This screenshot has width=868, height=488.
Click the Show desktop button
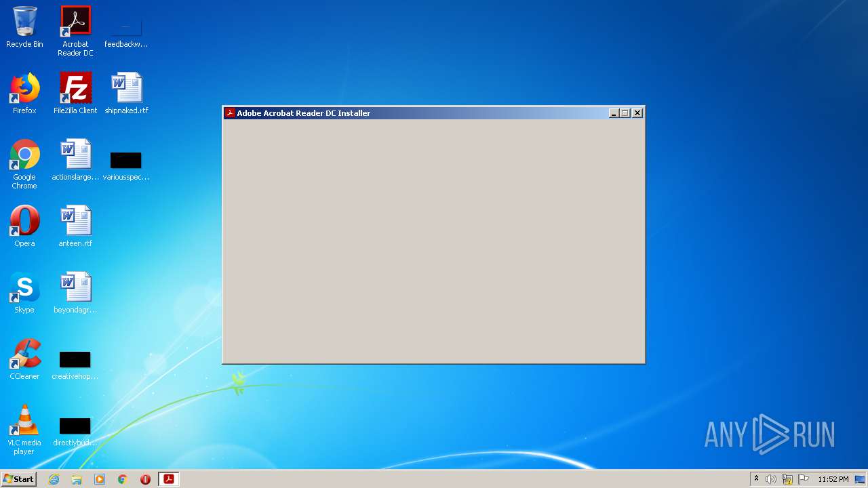(861, 479)
